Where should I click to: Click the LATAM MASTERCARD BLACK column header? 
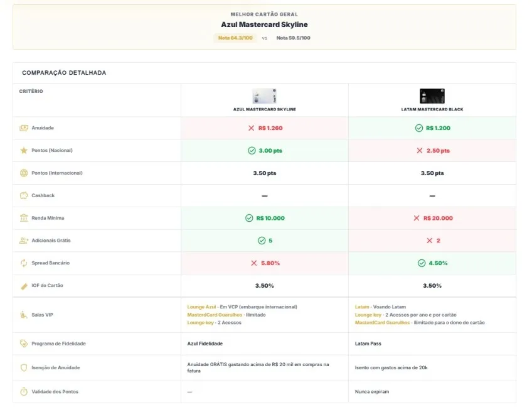[432, 109]
